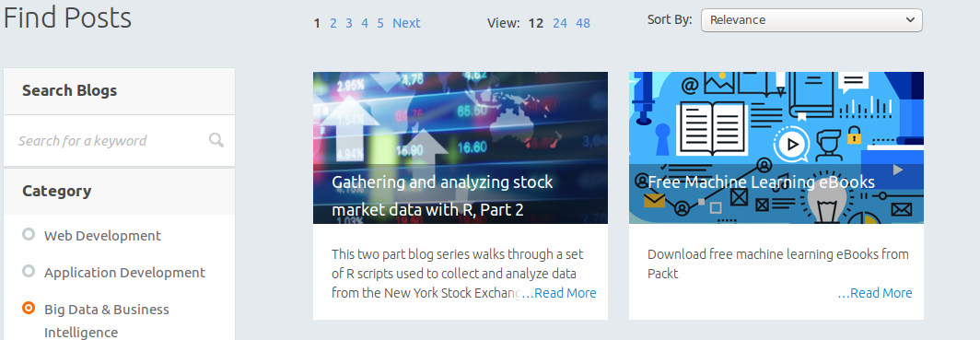
Task: Open the Gathering and analyzing stock title
Action: 442,195
